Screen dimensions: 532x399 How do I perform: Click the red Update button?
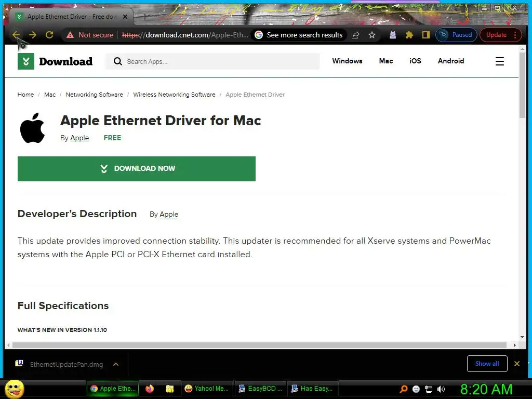pyautogui.click(x=496, y=35)
